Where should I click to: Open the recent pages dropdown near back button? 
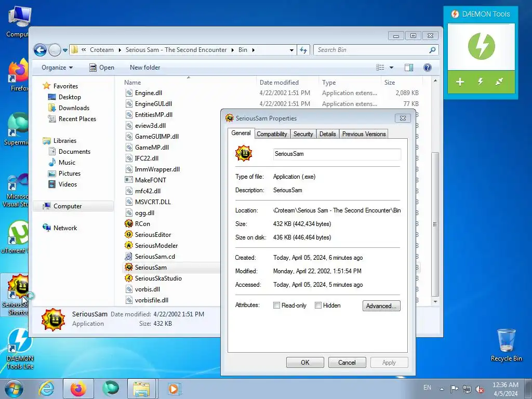coord(65,50)
